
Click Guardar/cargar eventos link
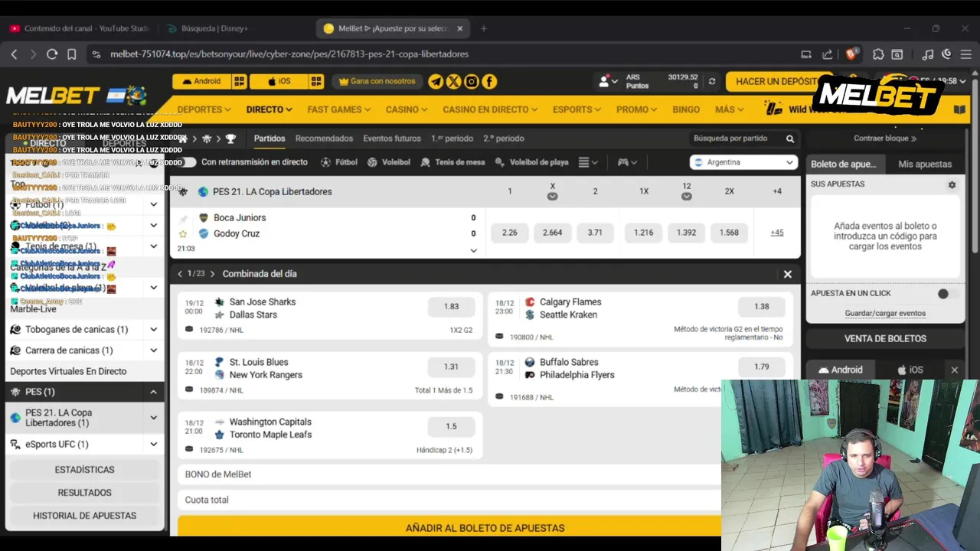(885, 313)
